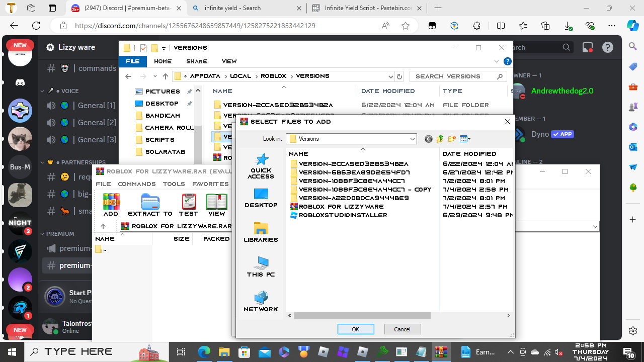
Task: Click the View icon in WinRAR toolbar
Action: 217,205
